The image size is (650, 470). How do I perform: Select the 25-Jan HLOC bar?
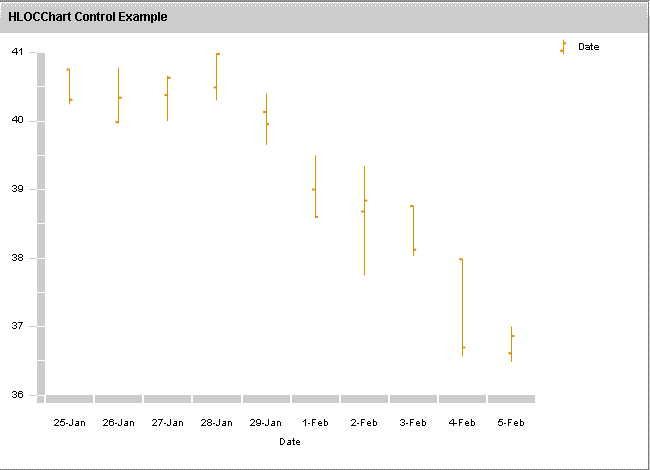coord(70,86)
